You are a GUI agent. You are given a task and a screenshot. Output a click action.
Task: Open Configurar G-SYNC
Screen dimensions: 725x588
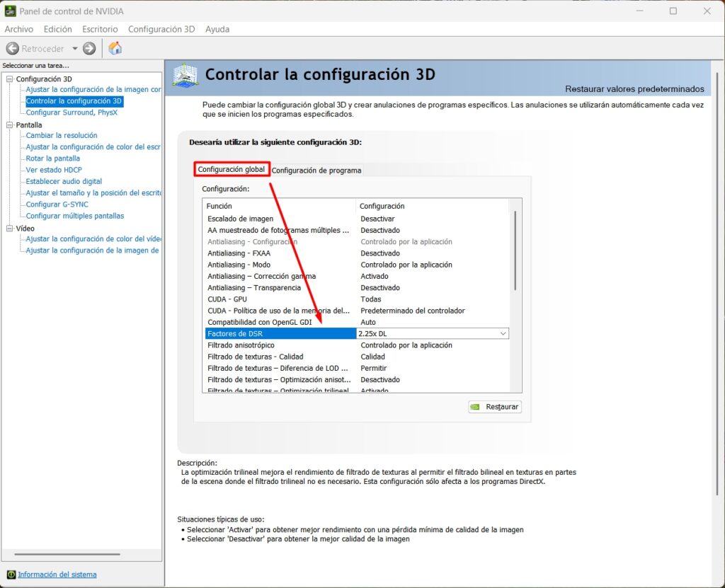pyautogui.click(x=57, y=204)
